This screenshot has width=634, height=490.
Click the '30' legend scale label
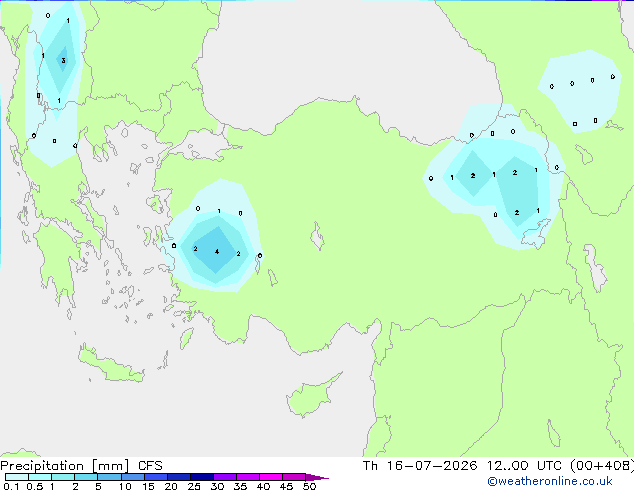point(217,486)
